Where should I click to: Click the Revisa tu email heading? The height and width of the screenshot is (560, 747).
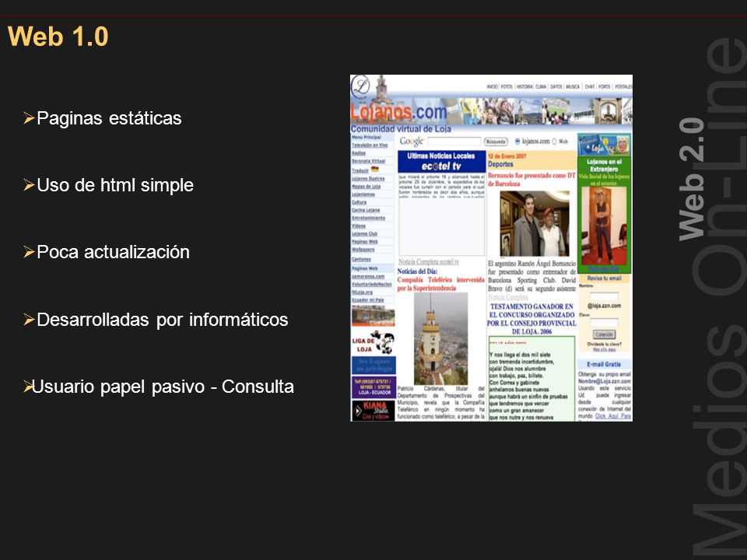[x=604, y=278]
